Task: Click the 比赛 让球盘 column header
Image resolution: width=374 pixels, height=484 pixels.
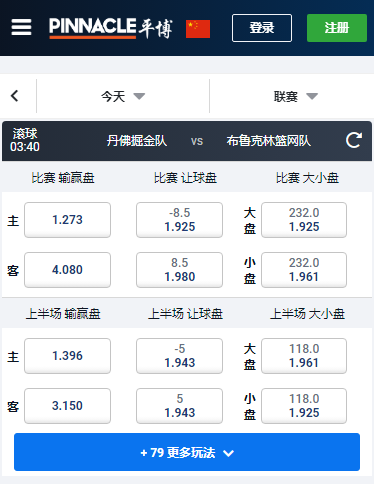Action: coord(185,178)
